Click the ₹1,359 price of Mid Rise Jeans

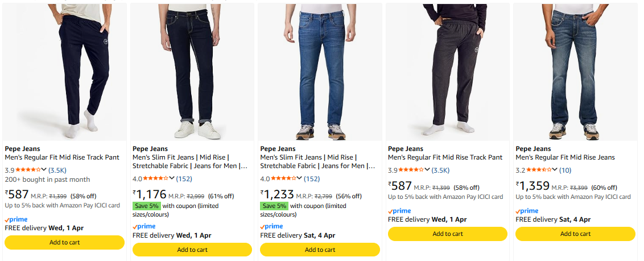tap(533, 186)
